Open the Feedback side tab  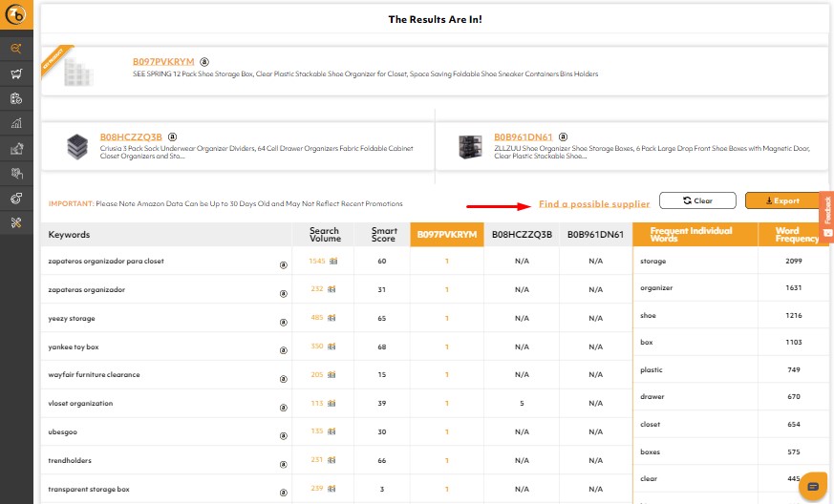827,209
